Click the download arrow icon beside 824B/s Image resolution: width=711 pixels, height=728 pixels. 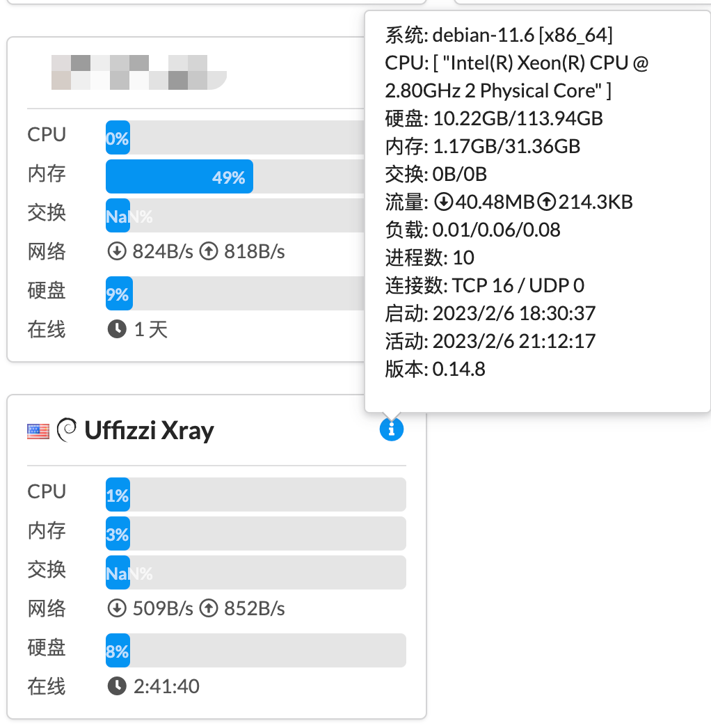coord(117,251)
